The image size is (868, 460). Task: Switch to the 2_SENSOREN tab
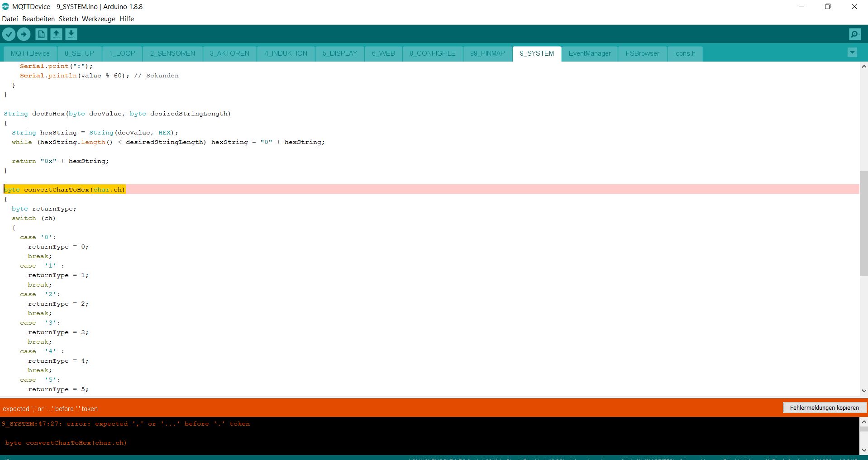click(x=172, y=53)
